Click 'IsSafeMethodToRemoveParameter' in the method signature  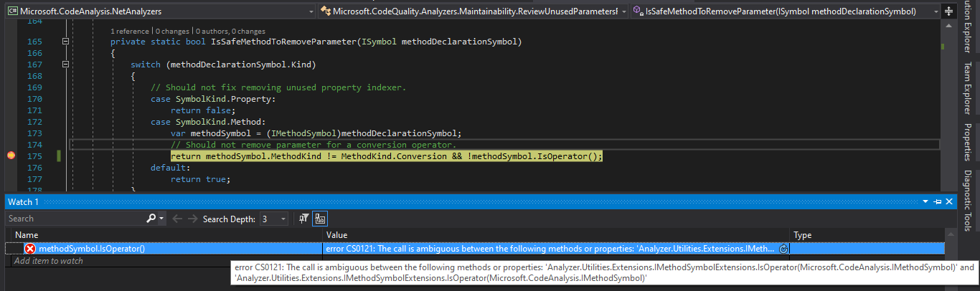pyautogui.click(x=285, y=42)
